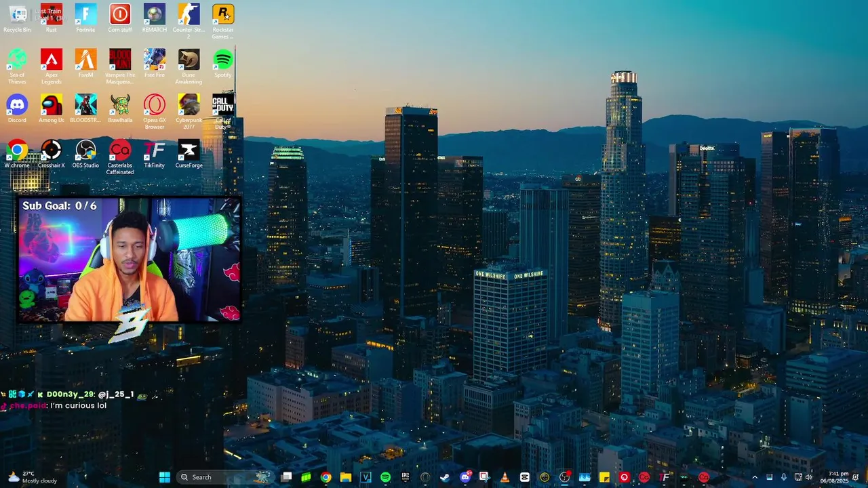Select Vampire The Masquerade Bloodhunt icon

(x=120, y=67)
